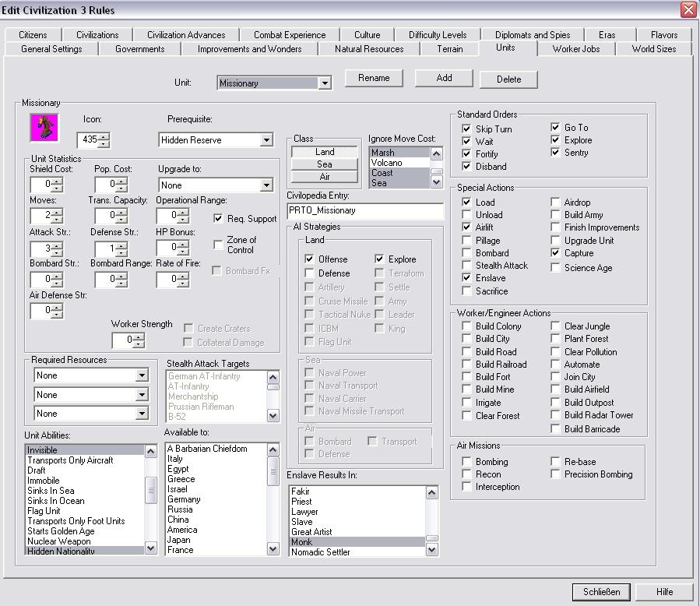
Task: Close the Edit Civilization 3 Rules window
Action: point(688,9)
